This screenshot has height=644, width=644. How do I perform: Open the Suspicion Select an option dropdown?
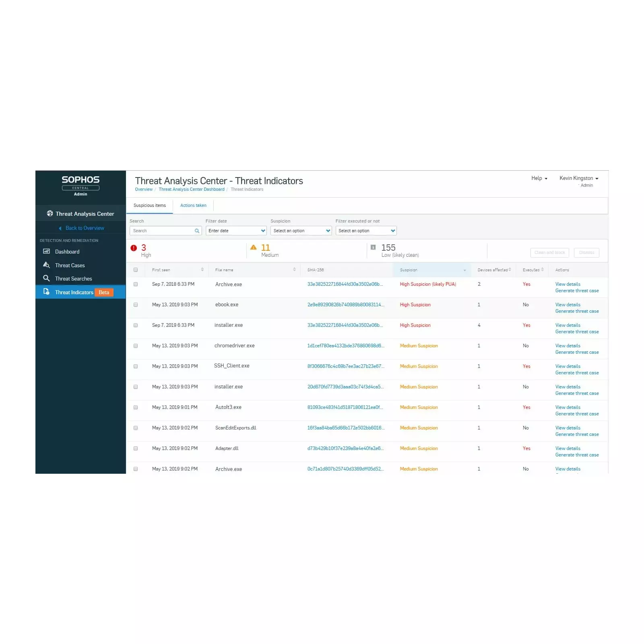[x=301, y=231]
